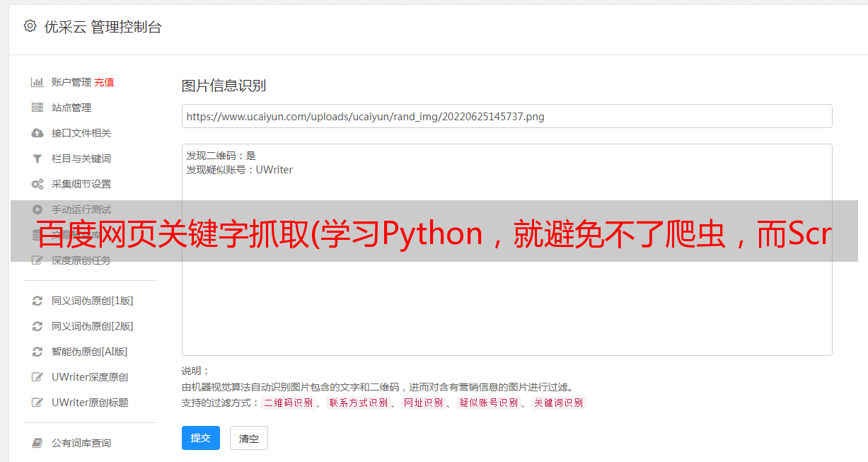Click the cogs icon beside 采集细节设置
This screenshot has height=462, width=868.
pos(37,184)
